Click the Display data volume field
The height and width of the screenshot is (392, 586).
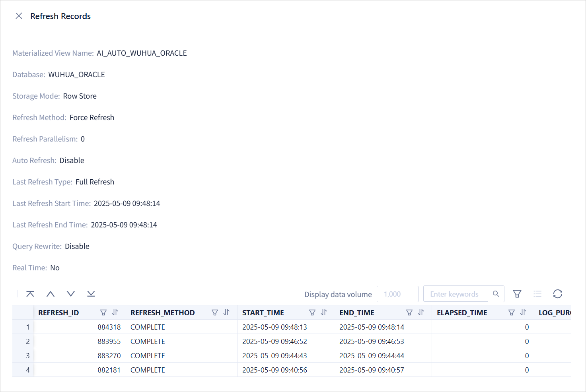click(397, 294)
